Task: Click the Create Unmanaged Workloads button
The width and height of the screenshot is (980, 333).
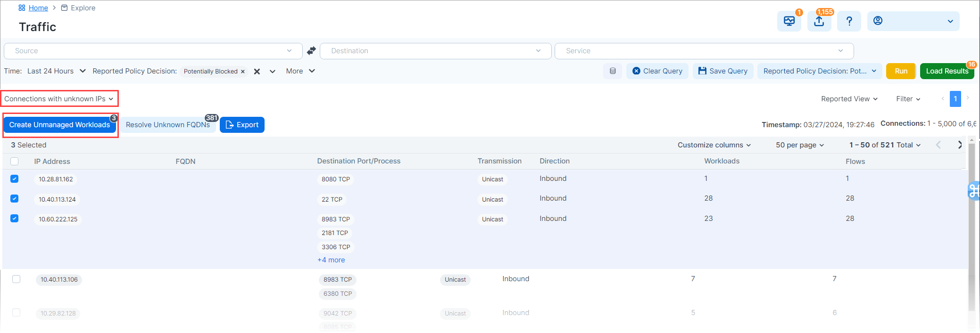Action: (59, 125)
